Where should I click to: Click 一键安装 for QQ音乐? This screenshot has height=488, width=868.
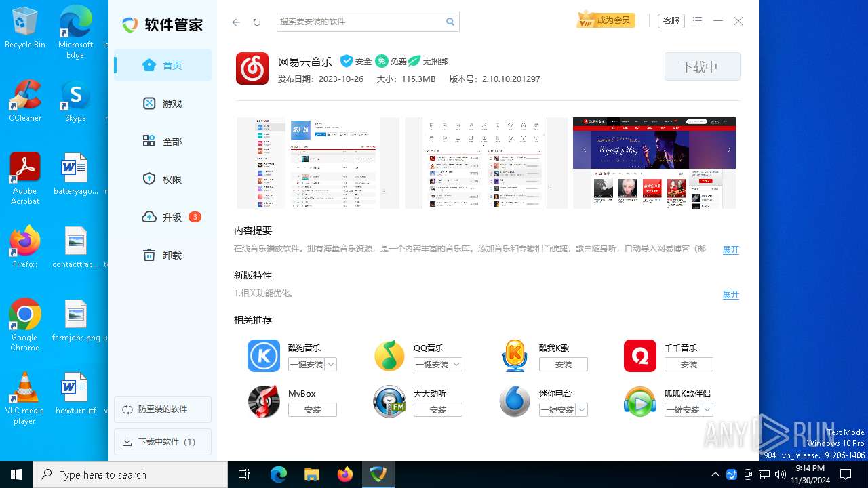click(432, 365)
